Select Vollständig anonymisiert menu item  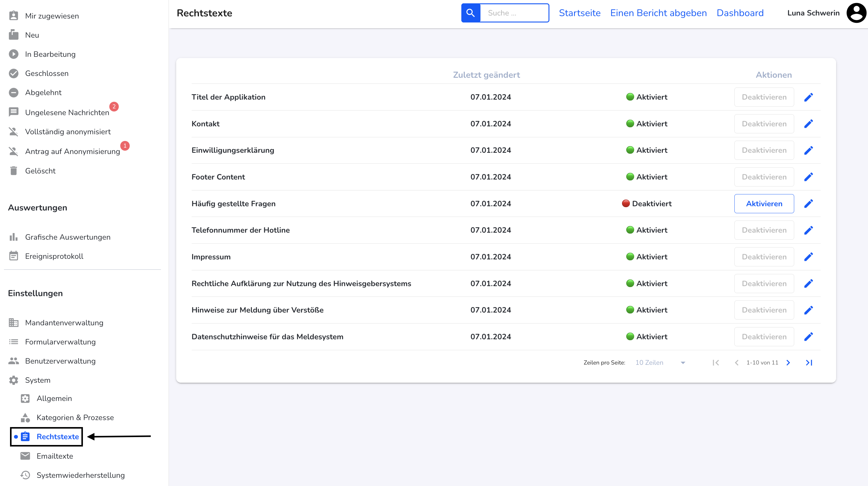(68, 132)
